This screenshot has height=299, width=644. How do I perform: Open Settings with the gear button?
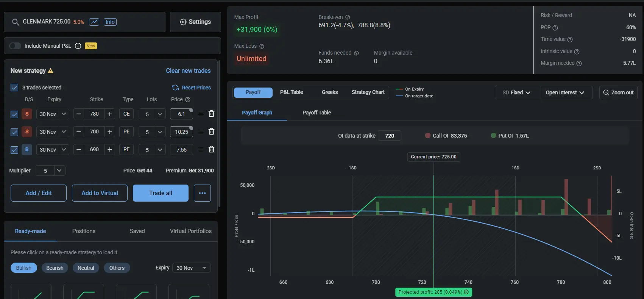point(195,22)
